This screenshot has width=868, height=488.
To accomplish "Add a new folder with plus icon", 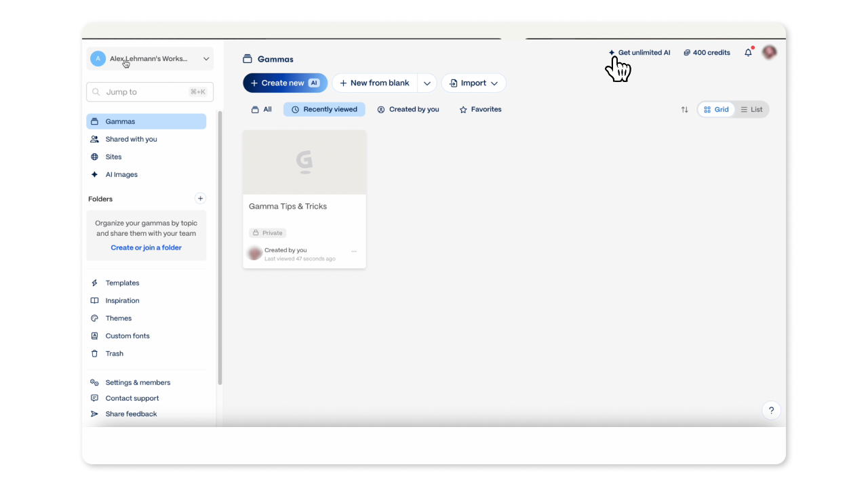I will coord(200,199).
